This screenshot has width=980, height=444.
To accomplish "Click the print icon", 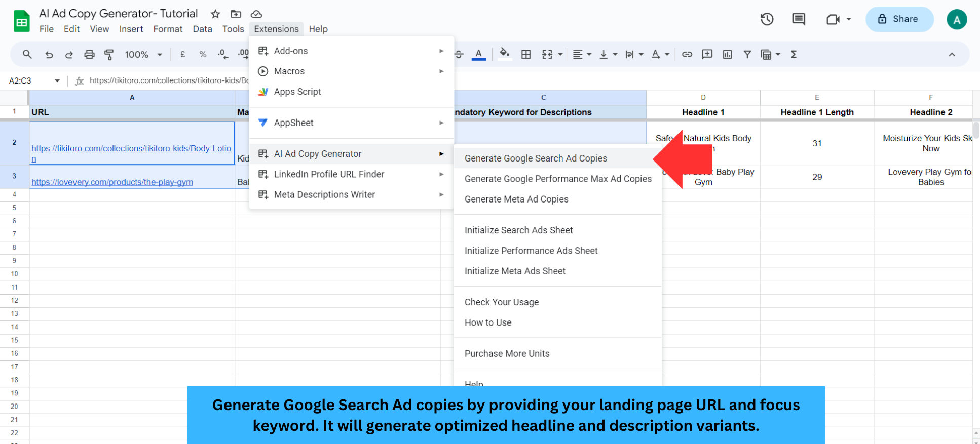I will pyautogui.click(x=89, y=55).
